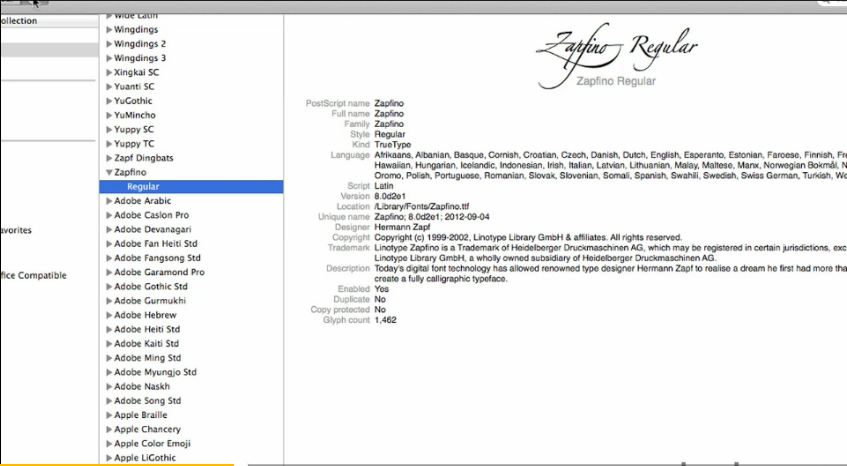Expand the Wingdings 2 disclosure triangle
Screen dimensions: 847x466
(x=109, y=44)
